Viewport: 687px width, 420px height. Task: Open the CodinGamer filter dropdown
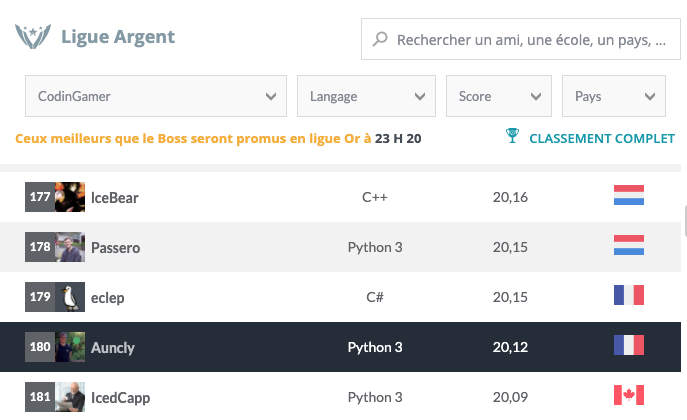coord(156,96)
